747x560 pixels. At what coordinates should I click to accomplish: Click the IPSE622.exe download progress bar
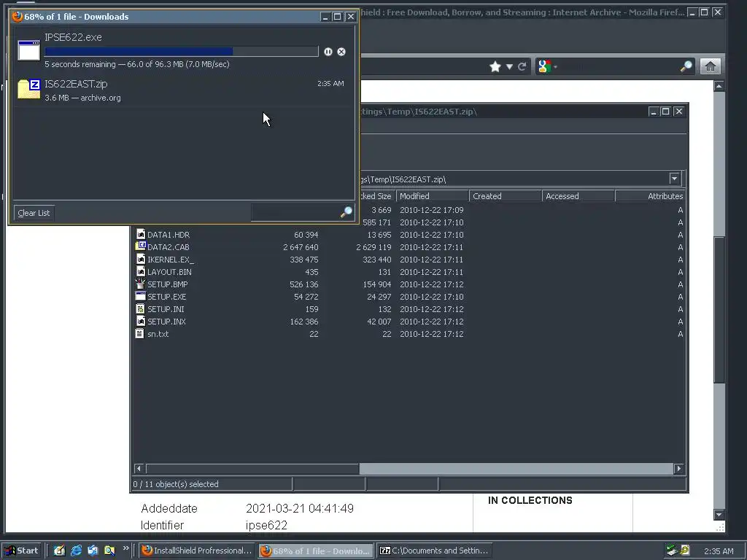tap(182, 52)
